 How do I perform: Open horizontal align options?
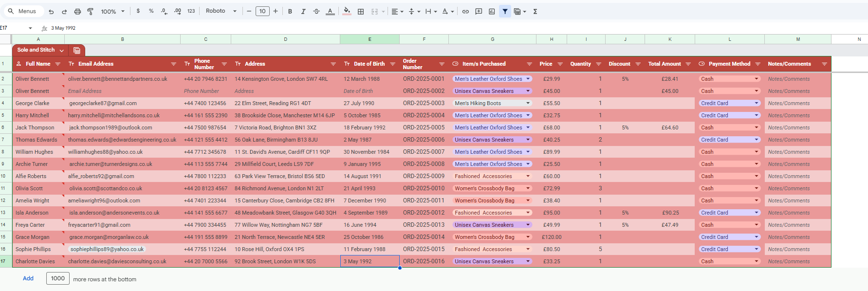click(x=397, y=11)
